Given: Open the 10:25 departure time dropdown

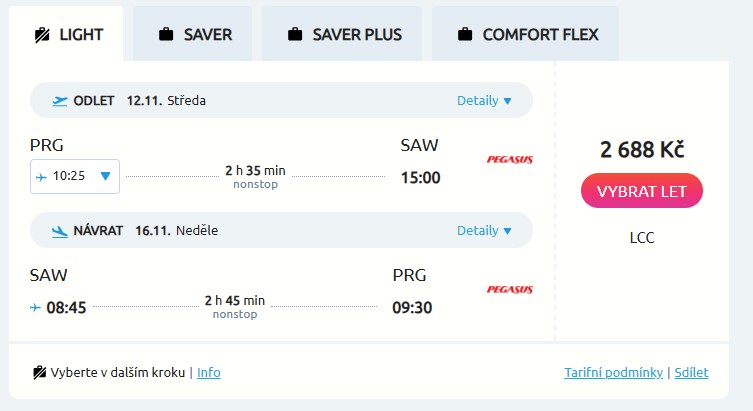Looking at the screenshot, I should (x=75, y=176).
